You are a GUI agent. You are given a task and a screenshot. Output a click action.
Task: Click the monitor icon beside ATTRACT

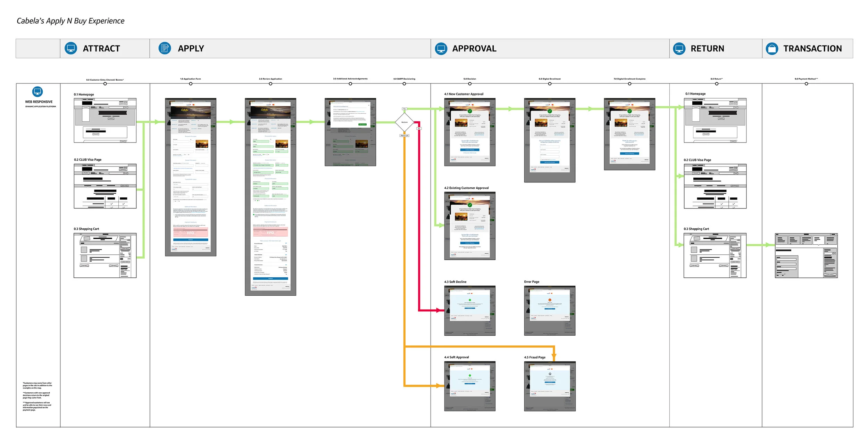pyautogui.click(x=71, y=48)
